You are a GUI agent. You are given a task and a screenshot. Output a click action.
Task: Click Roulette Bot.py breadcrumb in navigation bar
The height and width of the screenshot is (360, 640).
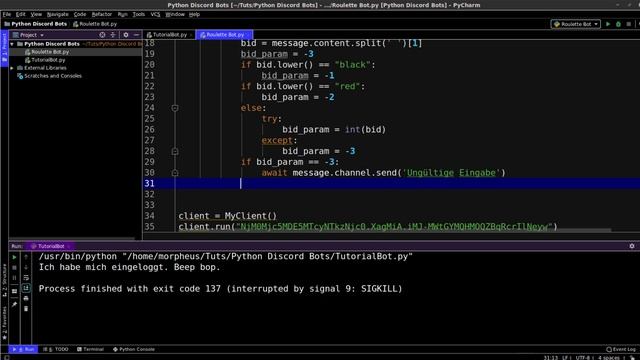pos(95,24)
